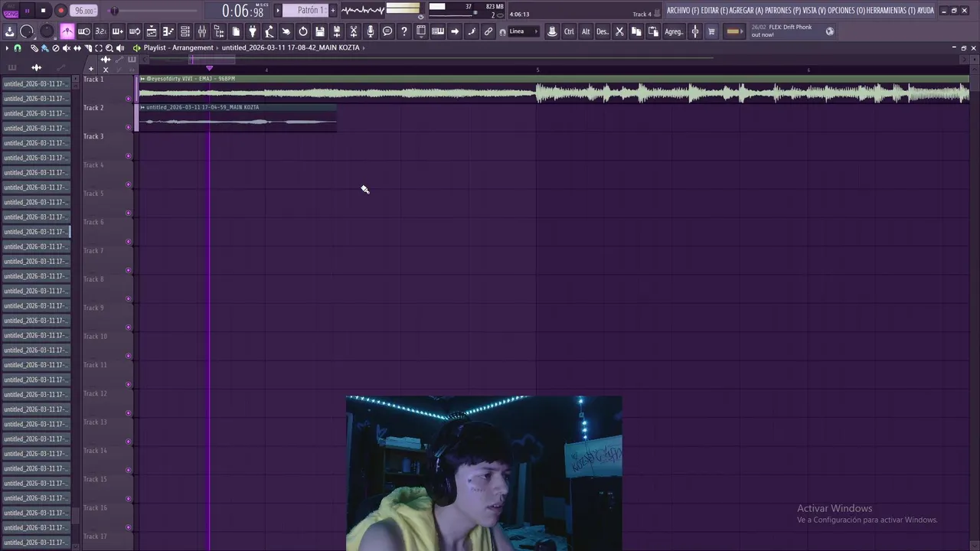The height and width of the screenshot is (551, 980).
Task: Add new pattern with plus button
Action: pyautogui.click(x=333, y=11)
